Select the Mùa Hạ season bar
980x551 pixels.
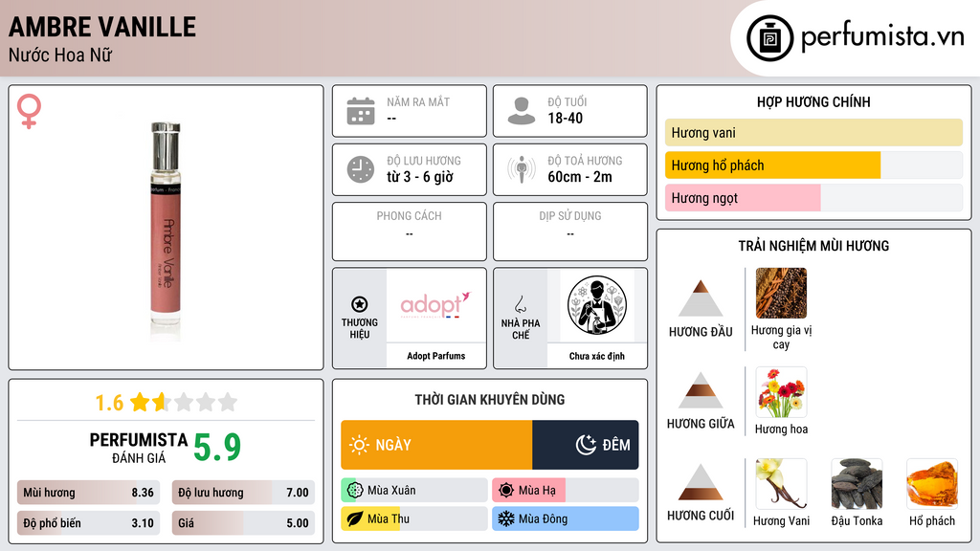566,491
